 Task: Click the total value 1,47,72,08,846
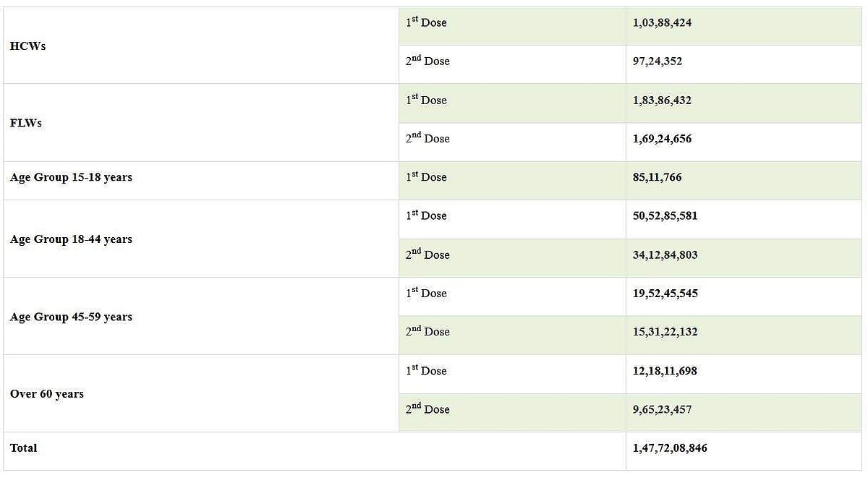point(670,448)
